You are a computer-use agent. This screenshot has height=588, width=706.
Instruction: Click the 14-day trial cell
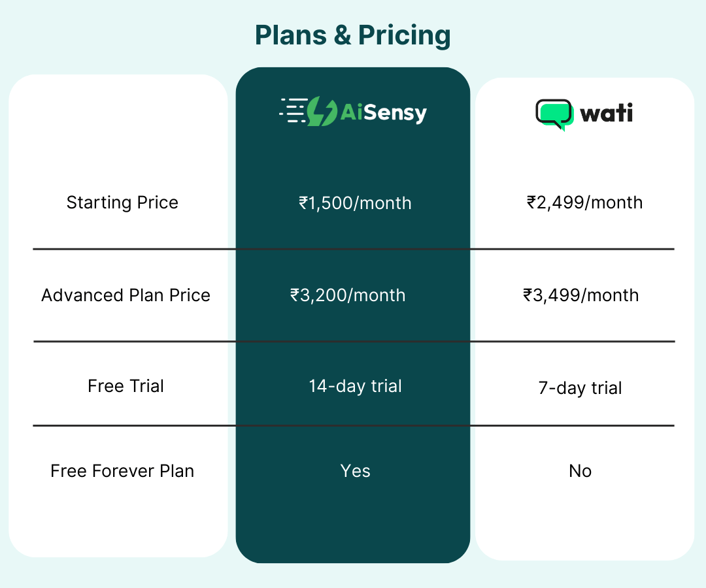tap(355, 386)
